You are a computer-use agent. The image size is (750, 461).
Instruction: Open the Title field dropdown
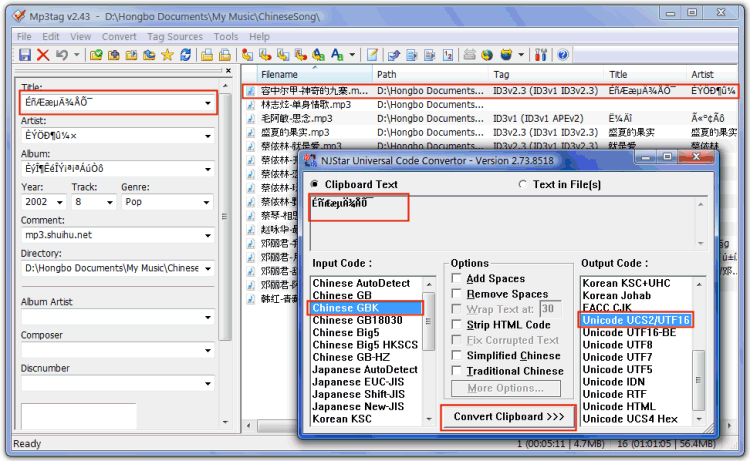208,103
